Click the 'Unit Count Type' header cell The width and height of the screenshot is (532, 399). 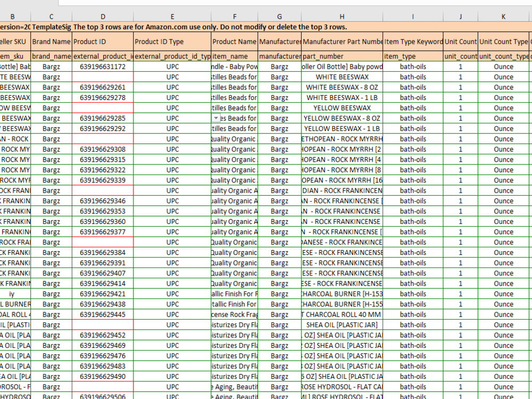(503, 41)
